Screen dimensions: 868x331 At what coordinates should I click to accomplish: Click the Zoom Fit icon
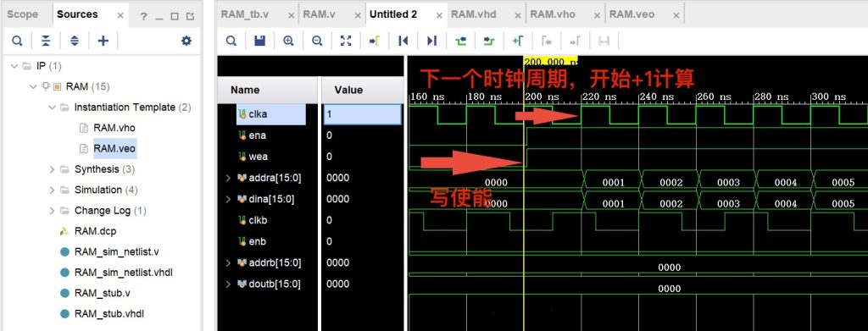(x=346, y=41)
